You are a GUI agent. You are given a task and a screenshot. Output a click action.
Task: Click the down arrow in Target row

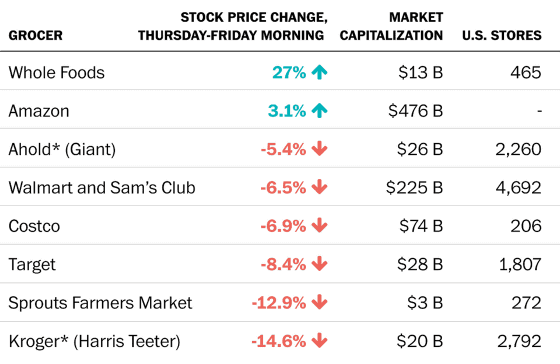tap(319, 264)
